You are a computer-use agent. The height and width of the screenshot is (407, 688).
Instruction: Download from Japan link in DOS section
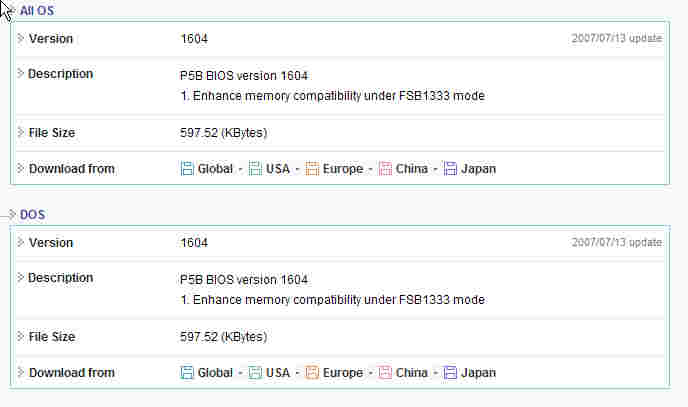[x=478, y=373]
